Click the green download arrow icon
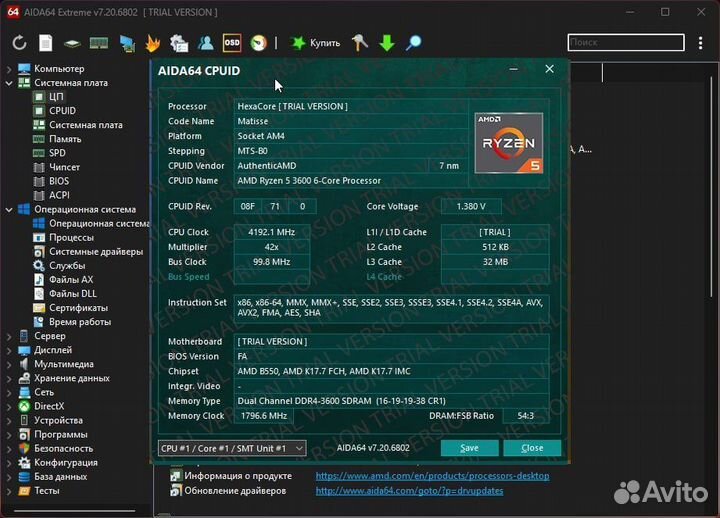 387,43
